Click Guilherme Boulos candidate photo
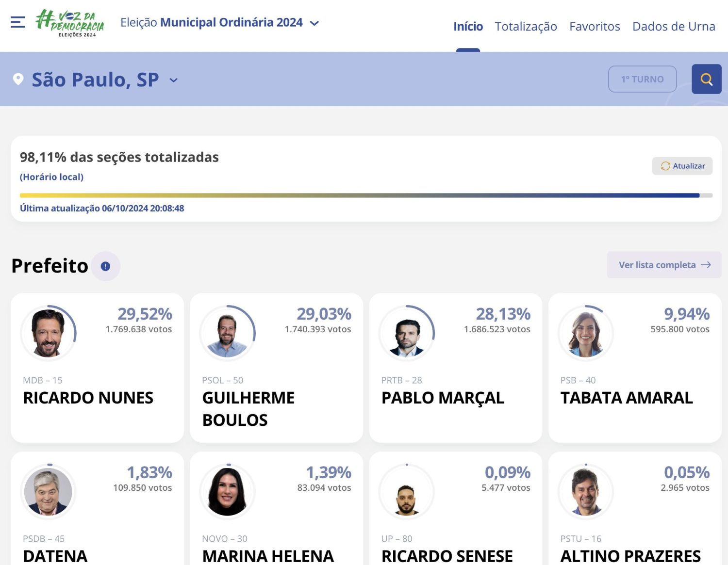 point(227,333)
